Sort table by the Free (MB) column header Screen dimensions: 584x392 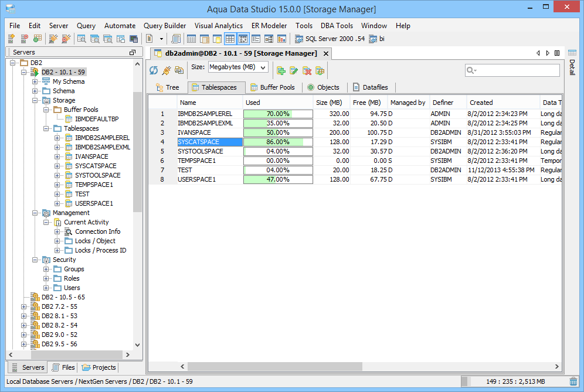tap(369, 103)
